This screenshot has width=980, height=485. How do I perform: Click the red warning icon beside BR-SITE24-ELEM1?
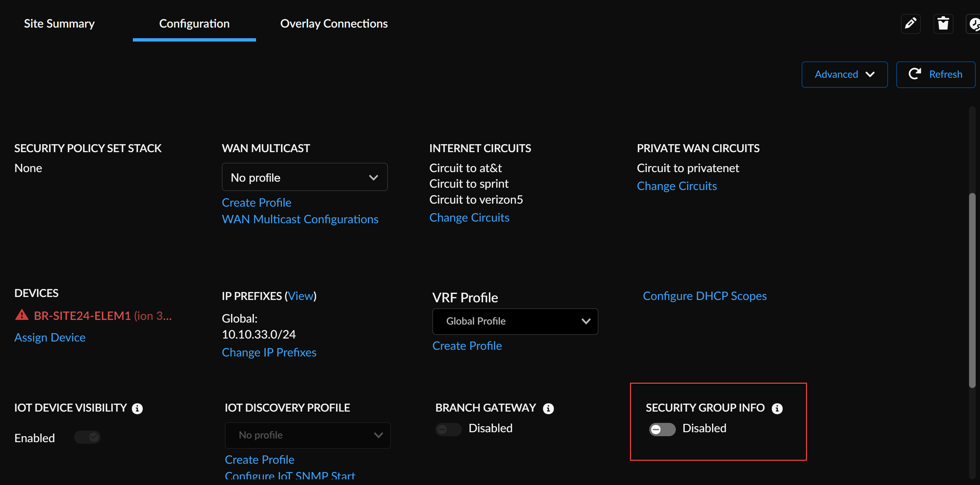tap(22, 315)
